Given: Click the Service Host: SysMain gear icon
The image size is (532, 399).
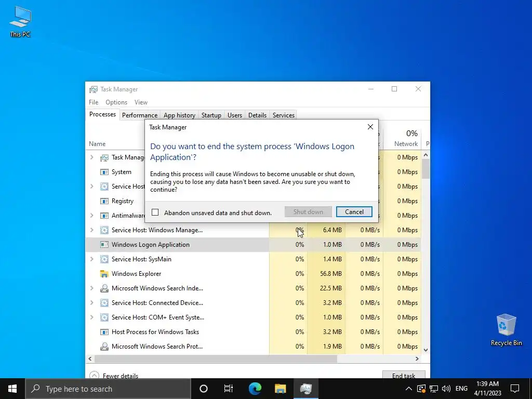Looking at the screenshot, I should pyautogui.click(x=104, y=259).
